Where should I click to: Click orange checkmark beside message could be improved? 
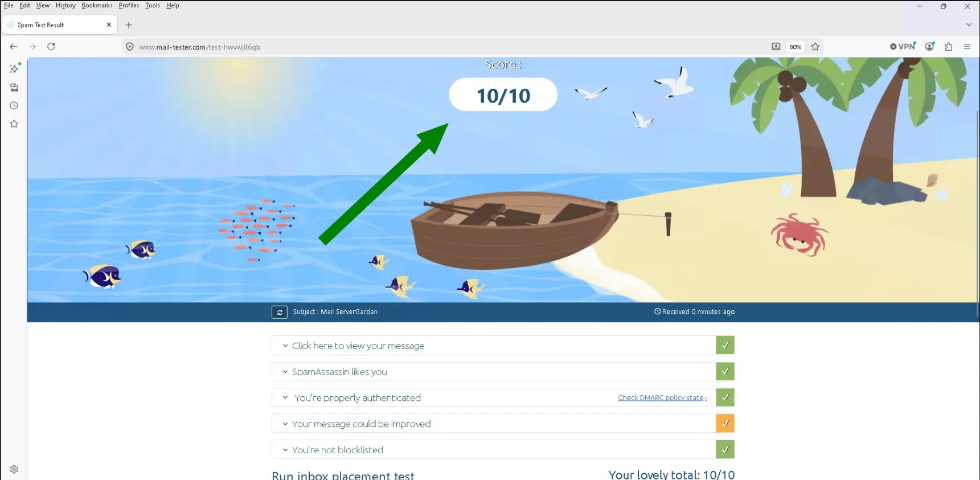point(725,424)
